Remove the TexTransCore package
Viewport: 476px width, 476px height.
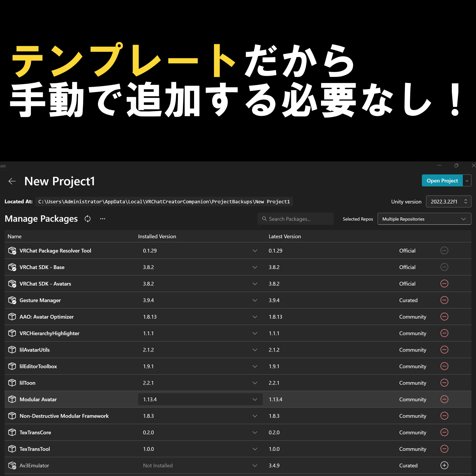[x=444, y=432]
